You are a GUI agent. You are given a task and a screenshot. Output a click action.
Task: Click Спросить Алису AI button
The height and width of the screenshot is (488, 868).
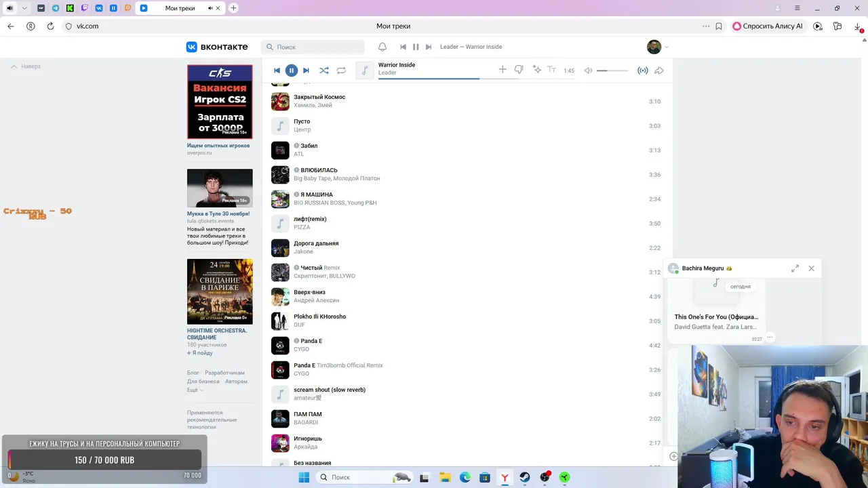click(x=767, y=26)
